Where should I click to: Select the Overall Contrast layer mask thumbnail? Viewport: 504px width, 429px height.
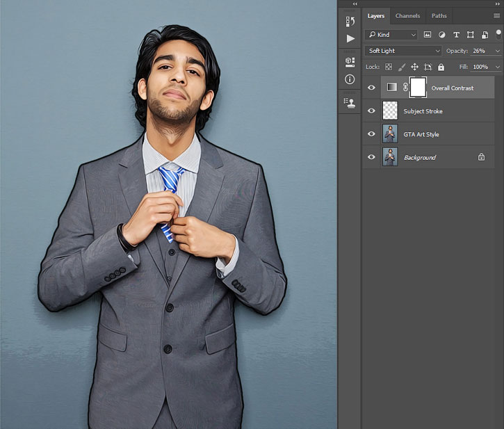418,88
